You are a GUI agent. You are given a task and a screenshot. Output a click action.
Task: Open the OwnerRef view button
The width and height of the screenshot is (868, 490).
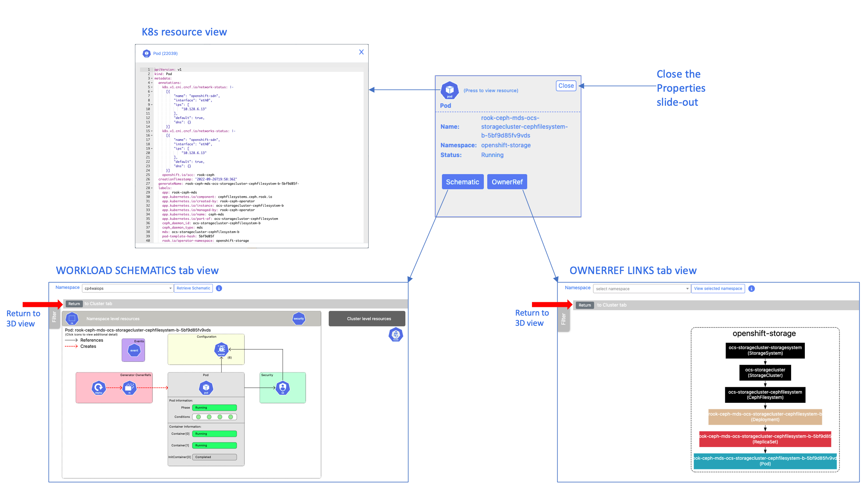coord(507,182)
